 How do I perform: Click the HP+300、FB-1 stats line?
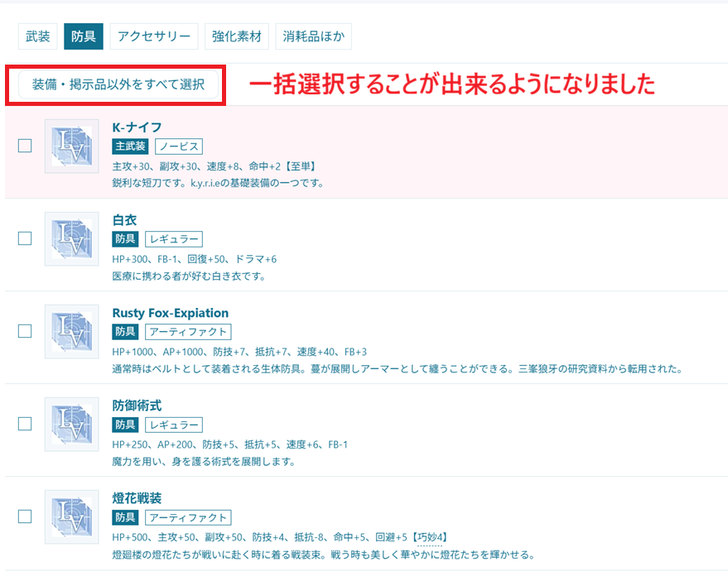195,259
